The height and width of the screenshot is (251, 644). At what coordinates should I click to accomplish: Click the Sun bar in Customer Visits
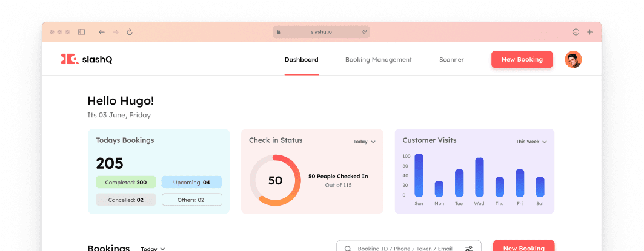(419, 175)
